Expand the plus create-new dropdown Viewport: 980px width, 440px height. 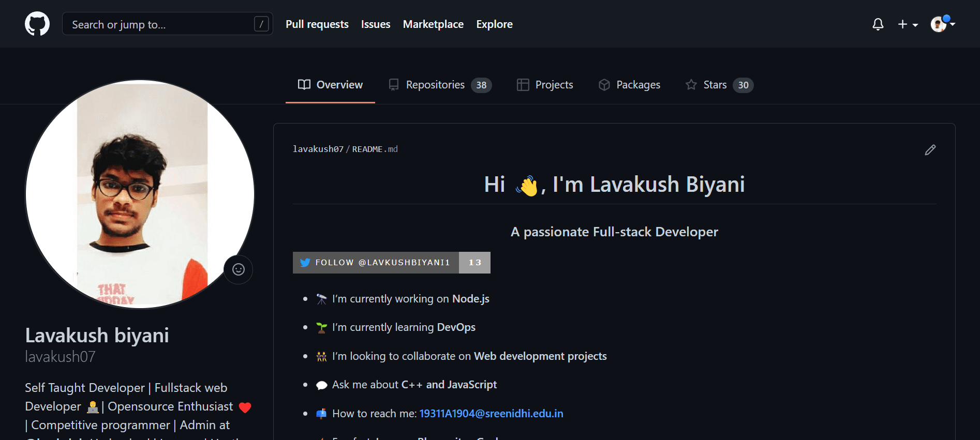[908, 24]
